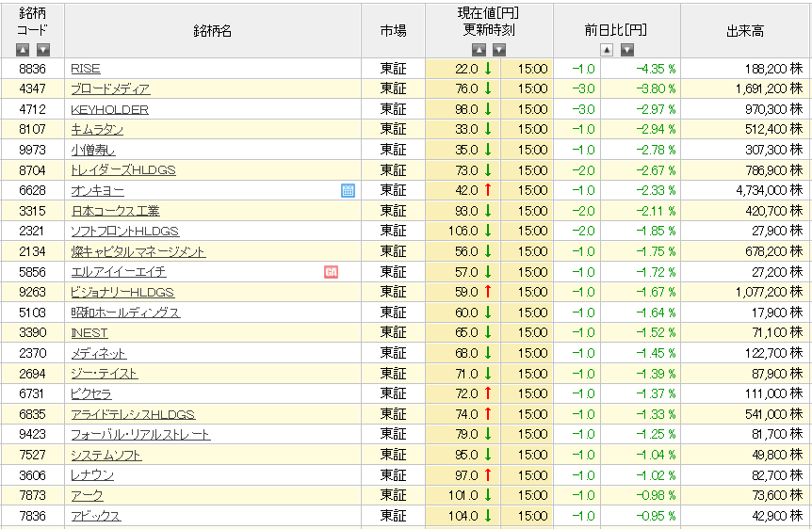Open エルアイイーエイチ stock link

click(119, 272)
